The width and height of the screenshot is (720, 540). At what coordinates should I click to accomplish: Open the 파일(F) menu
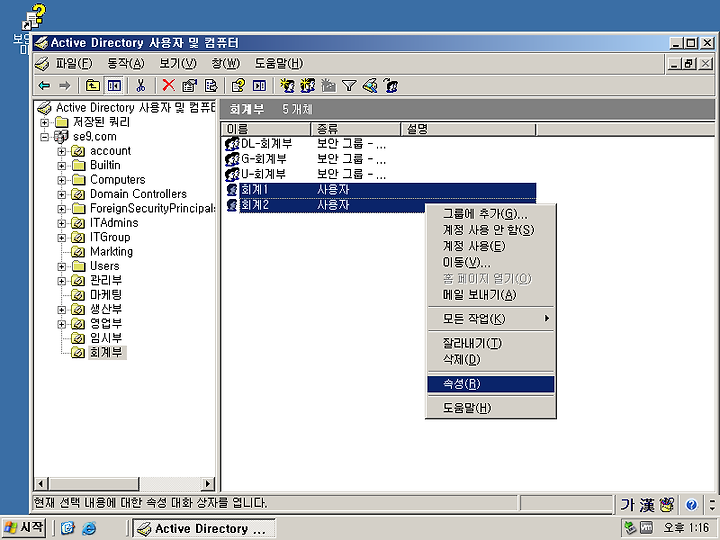[x=74, y=64]
